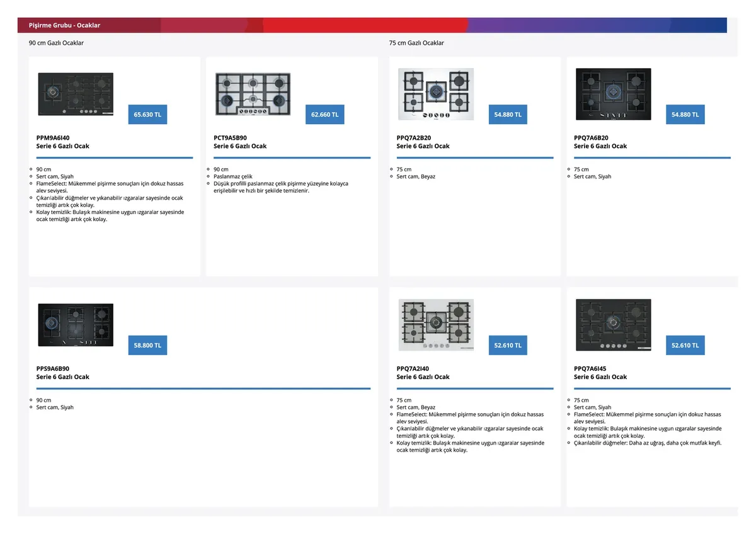This screenshot has width=756, height=534.
Task: Click the PPQ7A6I45 black cooktop image
Action: 613,324
